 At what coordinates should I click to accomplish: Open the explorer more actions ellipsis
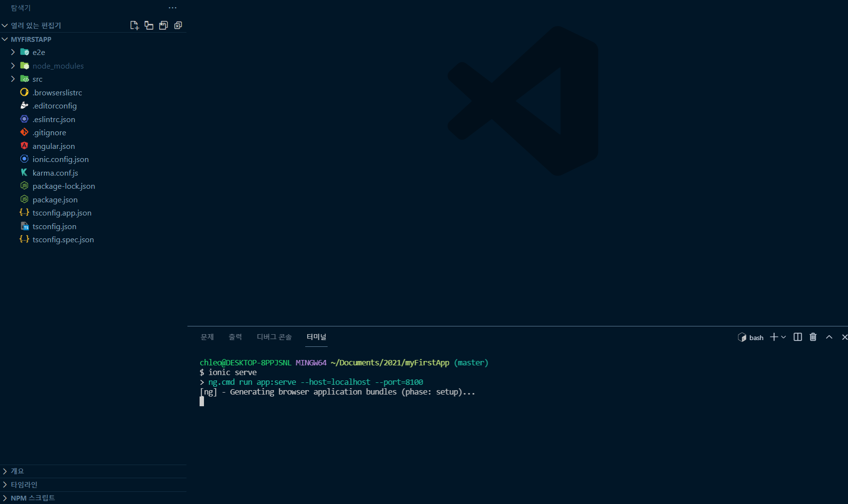click(x=172, y=8)
